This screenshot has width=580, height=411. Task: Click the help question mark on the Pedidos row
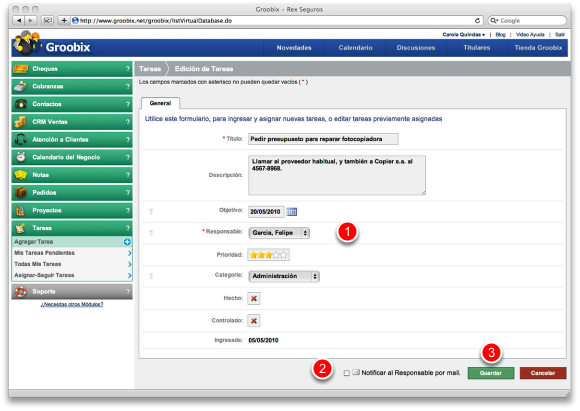tap(128, 193)
